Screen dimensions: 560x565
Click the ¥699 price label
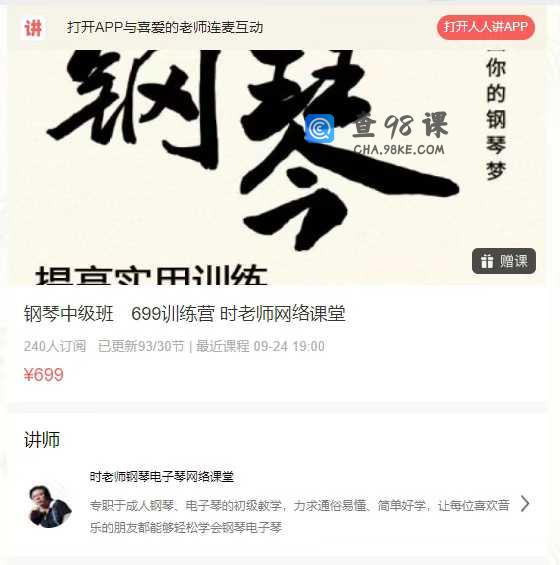44,375
